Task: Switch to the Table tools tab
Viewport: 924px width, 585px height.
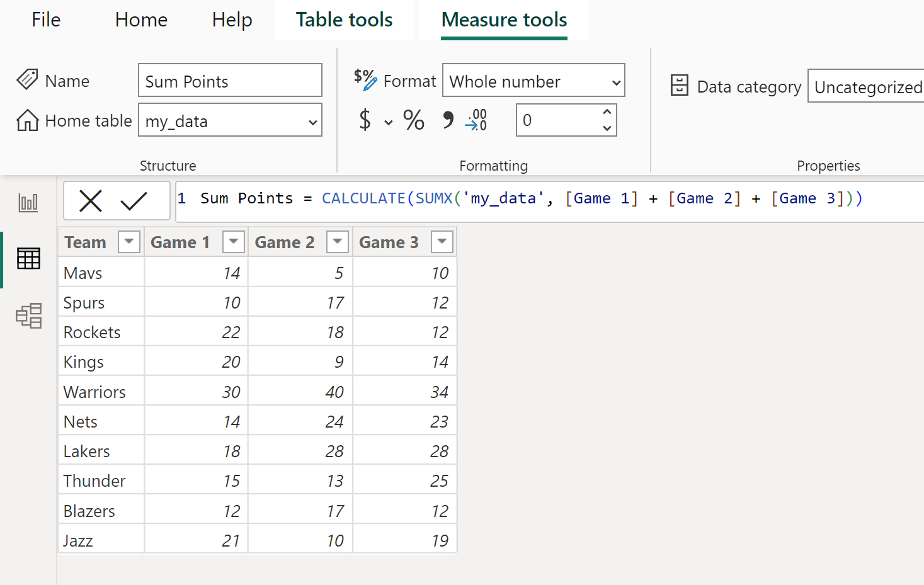Action: click(x=343, y=20)
